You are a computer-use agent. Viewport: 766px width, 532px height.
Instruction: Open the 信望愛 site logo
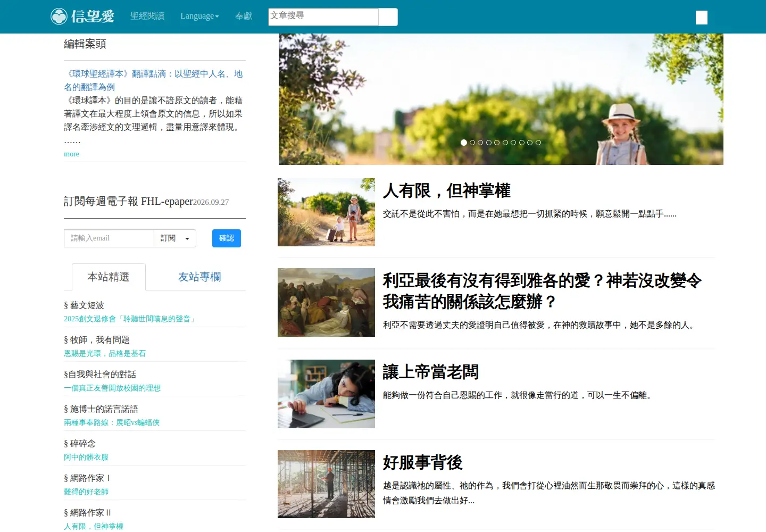pos(82,16)
